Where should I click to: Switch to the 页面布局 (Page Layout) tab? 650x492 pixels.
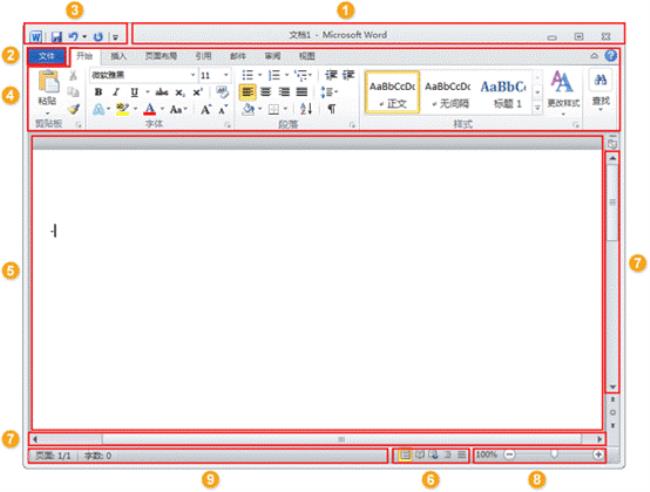click(x=161, y=56)
